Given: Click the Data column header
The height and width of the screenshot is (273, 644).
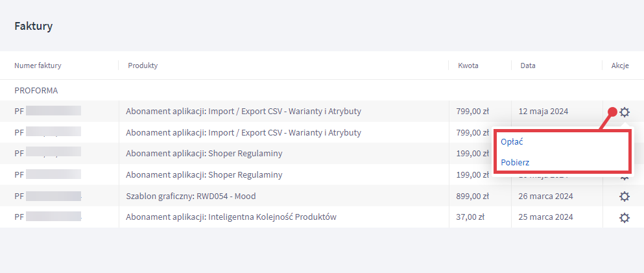Looking at the screenshot, I should (528, 65).
